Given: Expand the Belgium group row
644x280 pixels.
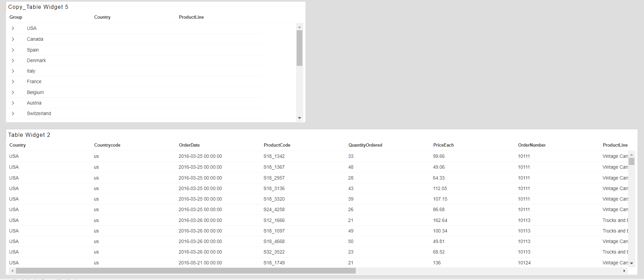Looking at the screenshot, I should 13,92.
